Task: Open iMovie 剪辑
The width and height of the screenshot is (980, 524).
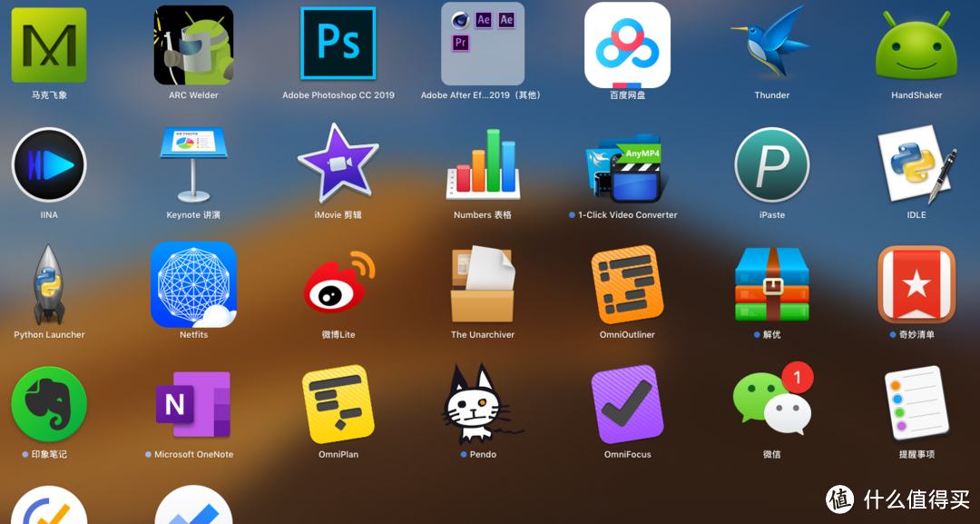Action: click(338, 163)
